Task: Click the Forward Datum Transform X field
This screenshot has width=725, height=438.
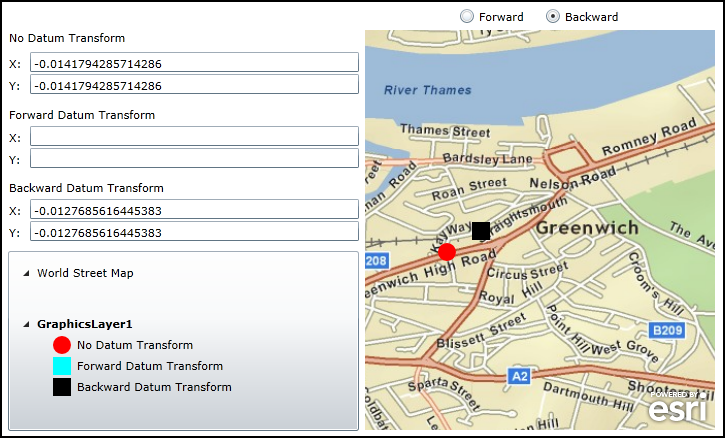Action: click(x=194, y=136)
